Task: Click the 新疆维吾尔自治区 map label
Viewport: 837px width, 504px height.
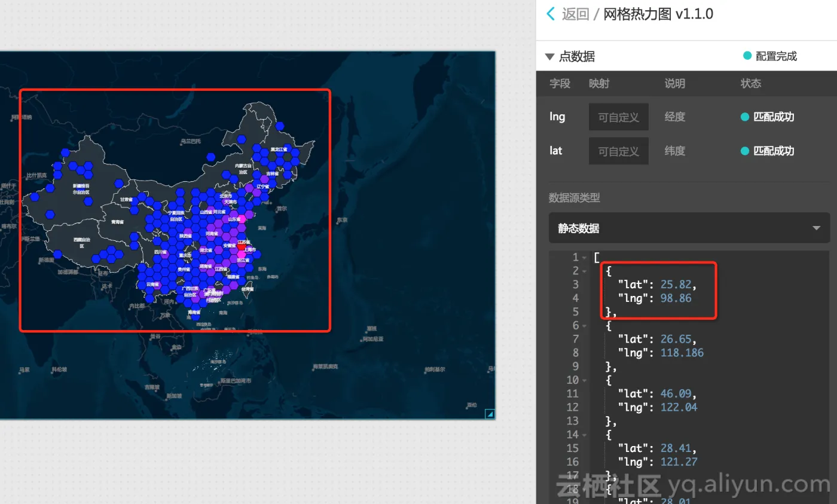Action: tap(81, 189)
